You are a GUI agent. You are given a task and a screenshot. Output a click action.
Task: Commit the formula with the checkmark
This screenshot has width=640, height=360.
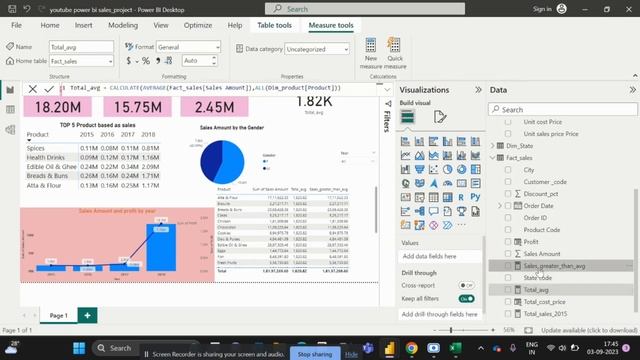click(49, 89)
